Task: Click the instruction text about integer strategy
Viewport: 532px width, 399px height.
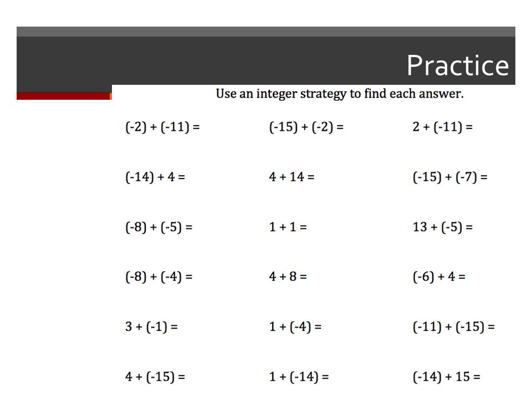Action: (x=340, y=94)
